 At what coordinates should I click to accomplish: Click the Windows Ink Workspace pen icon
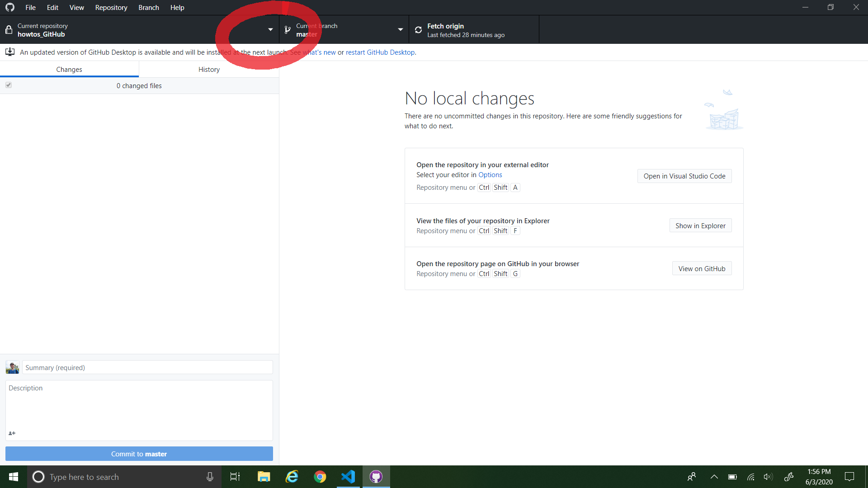(789, 477)
